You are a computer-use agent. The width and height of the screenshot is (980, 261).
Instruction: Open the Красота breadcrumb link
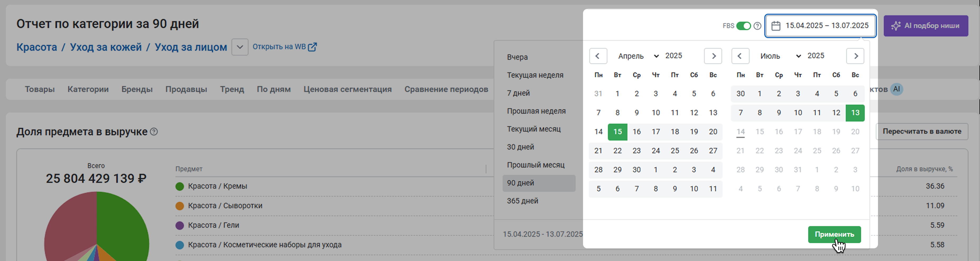36,47
